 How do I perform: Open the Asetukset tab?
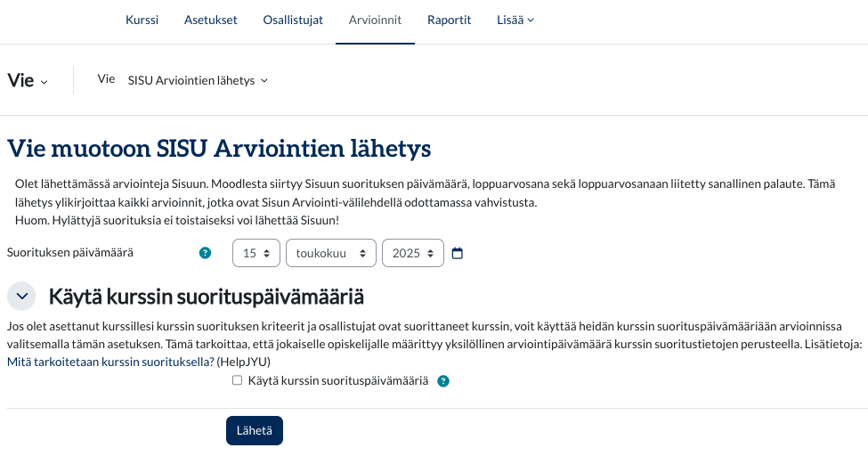click(x=210, y=20)
